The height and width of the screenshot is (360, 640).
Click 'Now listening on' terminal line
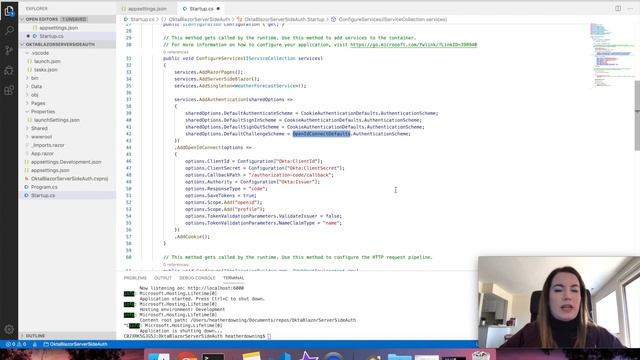[x=191, y=288]
